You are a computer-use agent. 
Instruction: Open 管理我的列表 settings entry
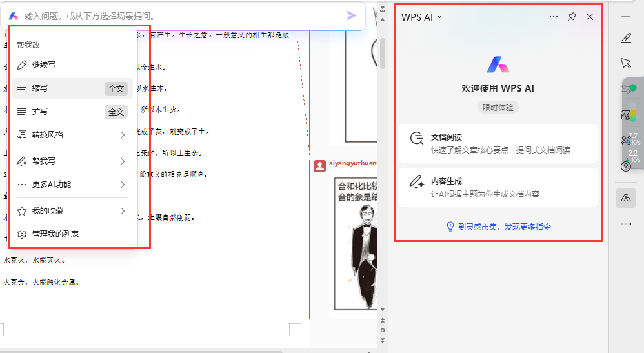tap(72, 234)
